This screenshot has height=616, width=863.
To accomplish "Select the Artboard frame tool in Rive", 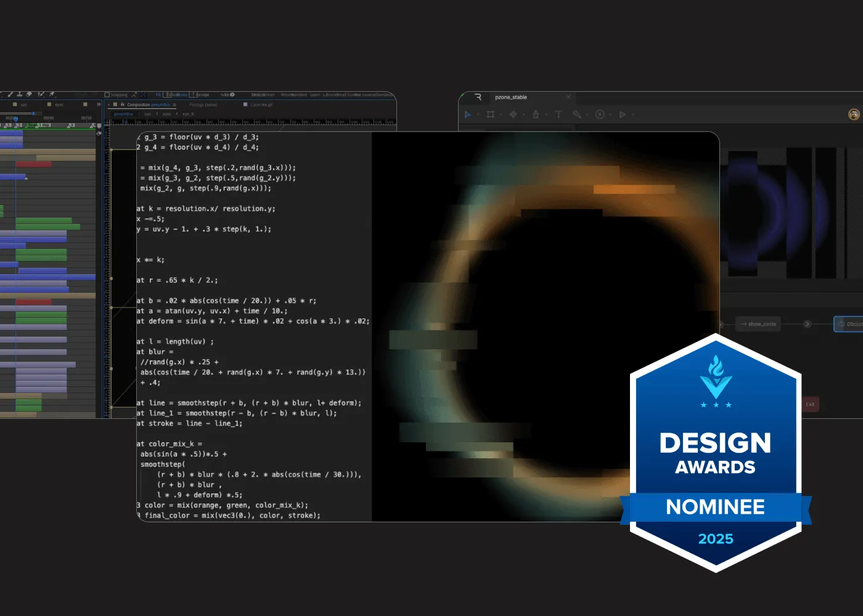I will point(491,115).
